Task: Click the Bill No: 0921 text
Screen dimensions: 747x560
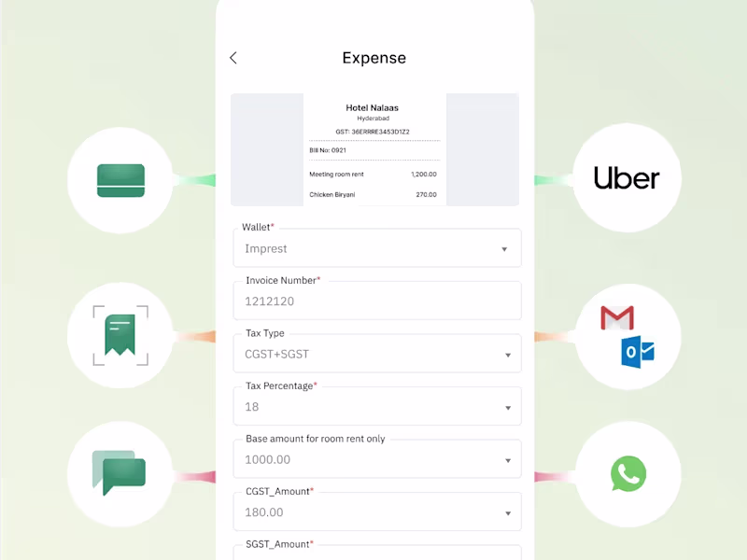Action: coord(328,150)
